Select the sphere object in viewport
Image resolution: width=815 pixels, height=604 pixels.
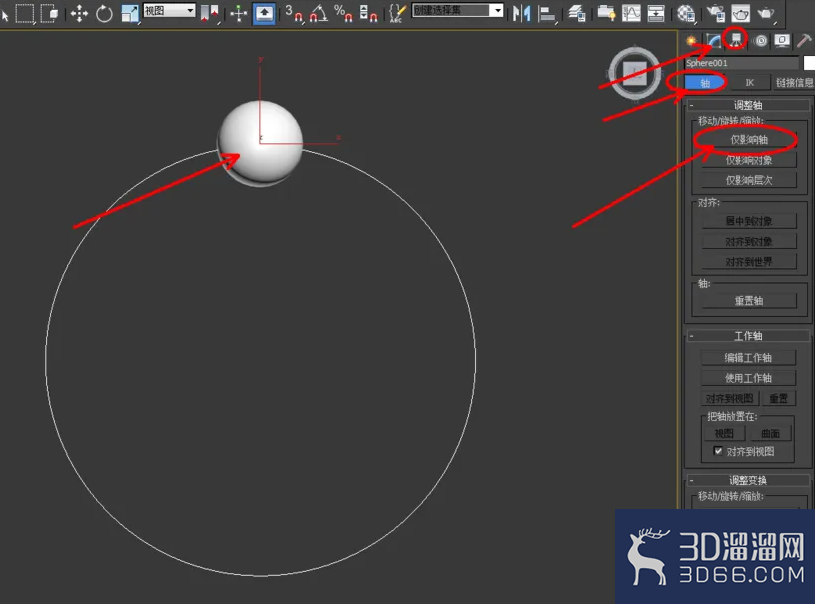pos(260,142)
